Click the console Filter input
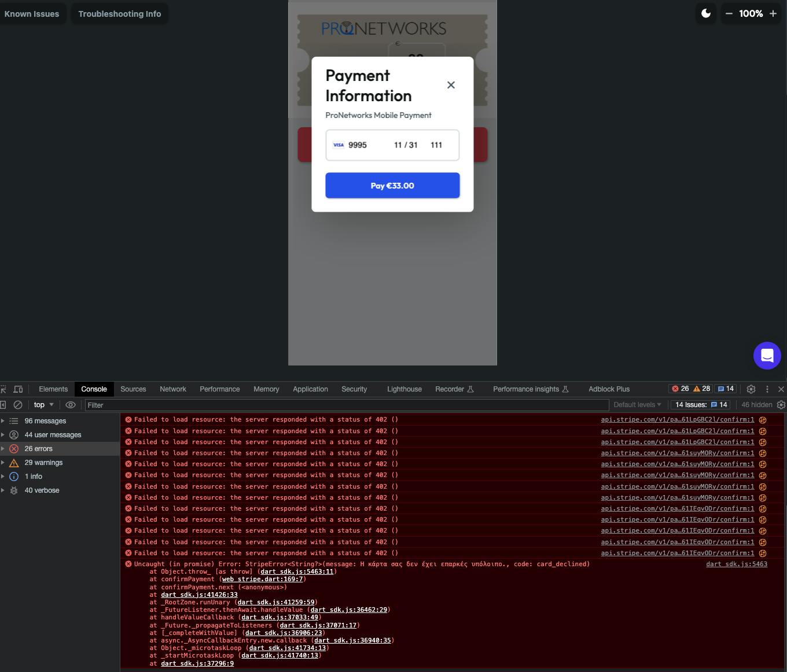The width and height of the screenshot is (787, 672). [x=347, y=405]
